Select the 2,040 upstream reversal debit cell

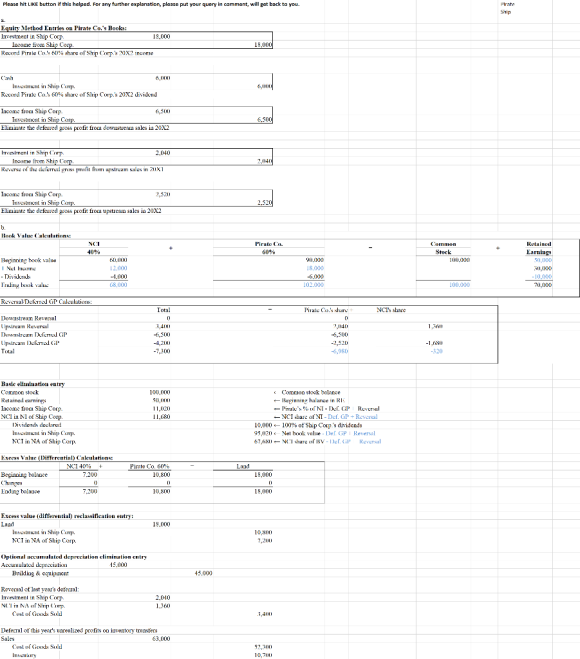point(163,153)
